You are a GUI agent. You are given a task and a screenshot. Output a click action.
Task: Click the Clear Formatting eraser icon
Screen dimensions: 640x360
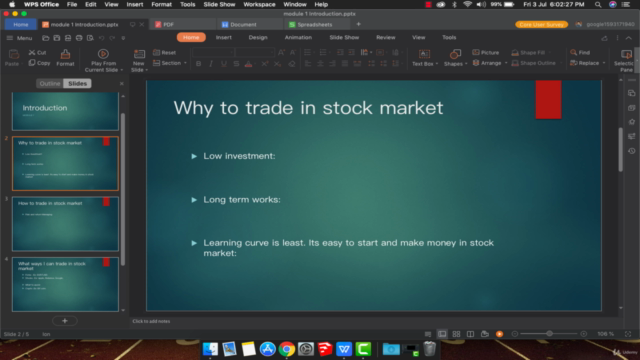pyautogui.click(x=291, y=64)
